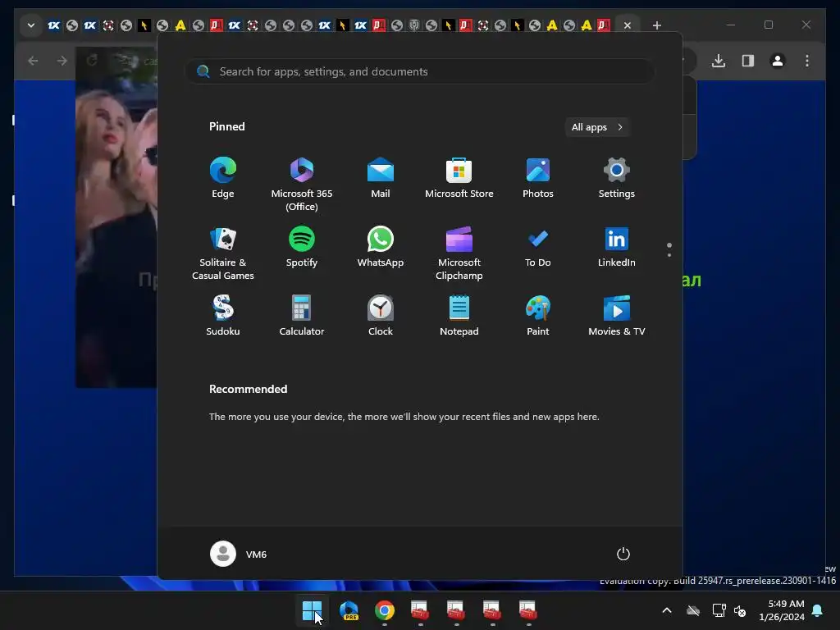Expand the All apps list
840x630 pixels.
(x=597, y=127)
